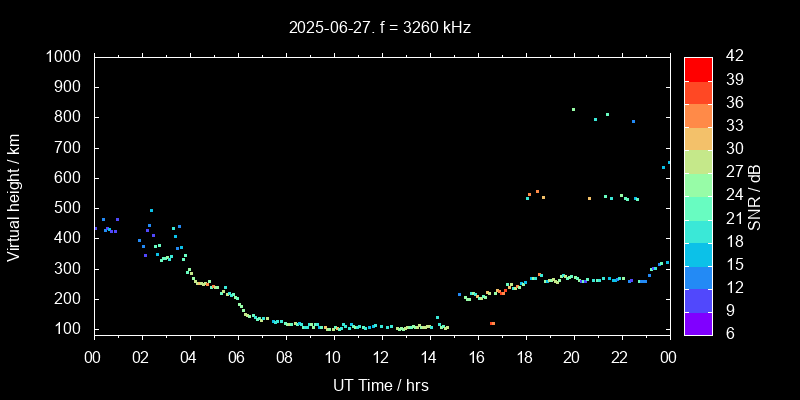Viewport: 800px width, 400px height.
Task: Click the 'Virtual height / km' axis label
Action: [14, 196]
